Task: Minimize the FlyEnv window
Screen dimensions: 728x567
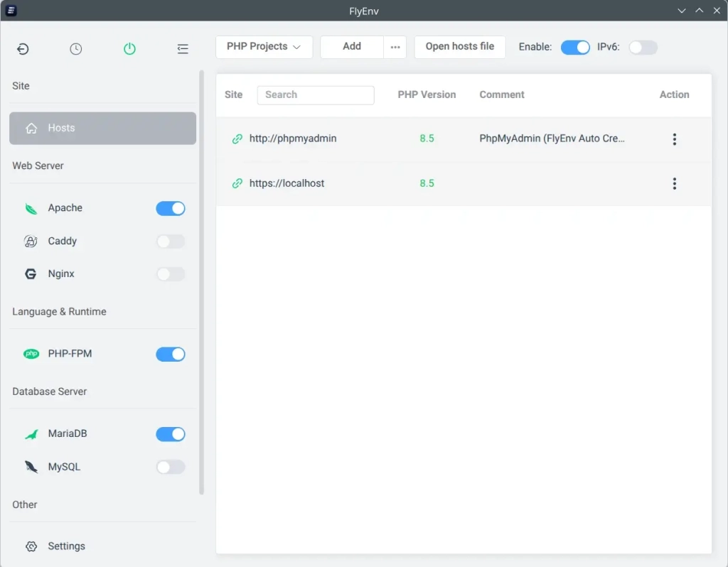Action: click(682, 10)
